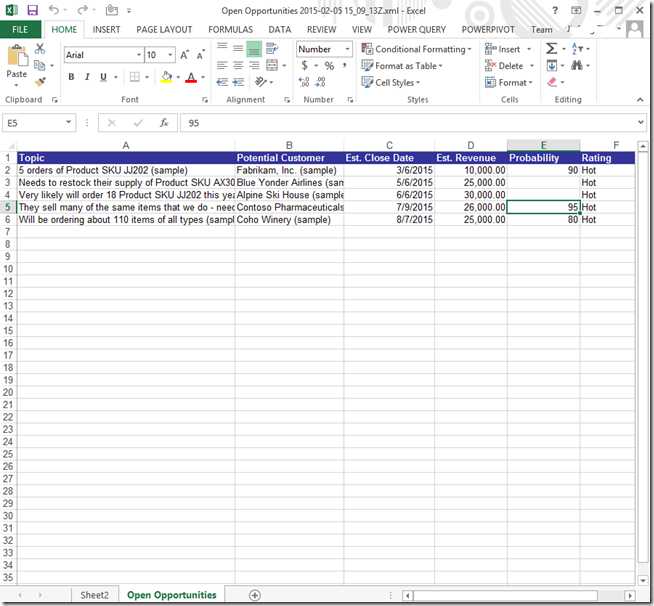The height and width of the screenshot is (606, 654).
Task: Click the Save icon in quick access toolbar
Action: point(32,10)
